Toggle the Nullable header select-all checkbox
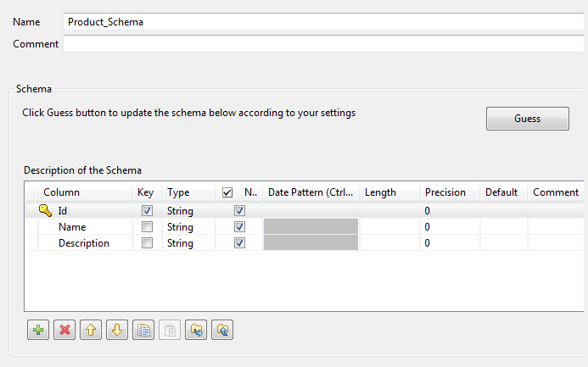The height and width of the screenshot is (367, 588). 227,192
